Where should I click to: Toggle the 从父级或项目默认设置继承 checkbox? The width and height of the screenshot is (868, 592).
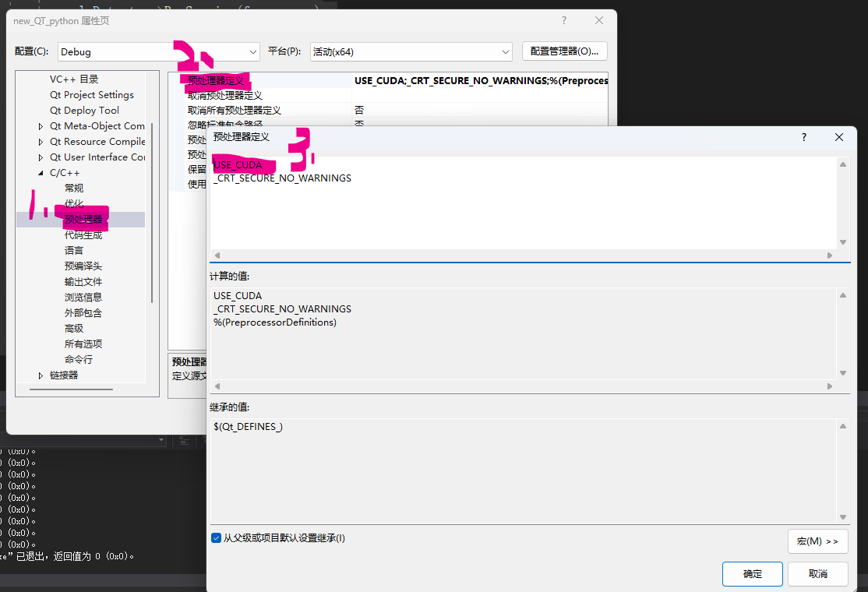216,537
